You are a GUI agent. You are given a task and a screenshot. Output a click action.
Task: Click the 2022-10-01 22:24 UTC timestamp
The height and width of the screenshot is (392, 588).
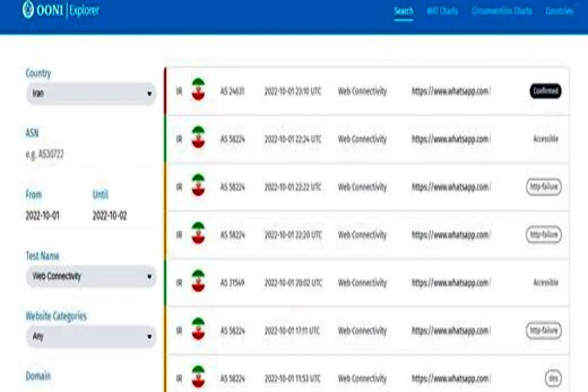(x=293, y=139)
